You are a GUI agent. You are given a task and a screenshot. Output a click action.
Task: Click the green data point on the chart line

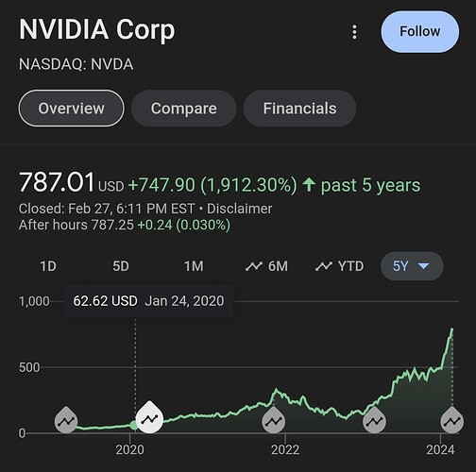[x=134, y=426]
